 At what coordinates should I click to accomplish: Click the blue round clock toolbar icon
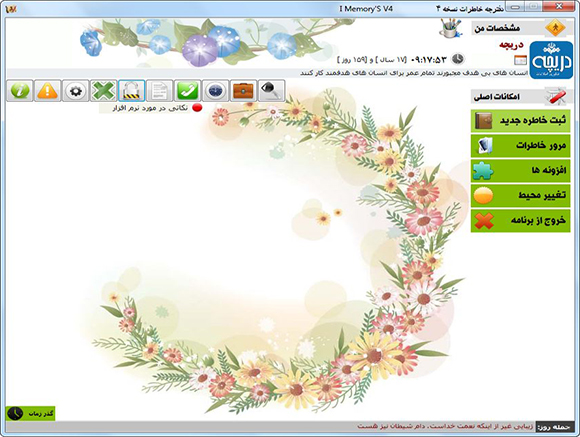click(216, 91)
